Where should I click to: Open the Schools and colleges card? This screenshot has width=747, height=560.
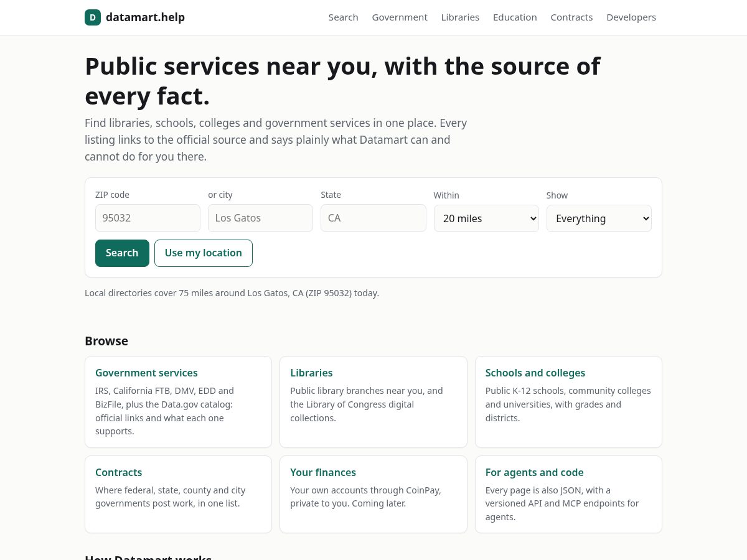568,402
